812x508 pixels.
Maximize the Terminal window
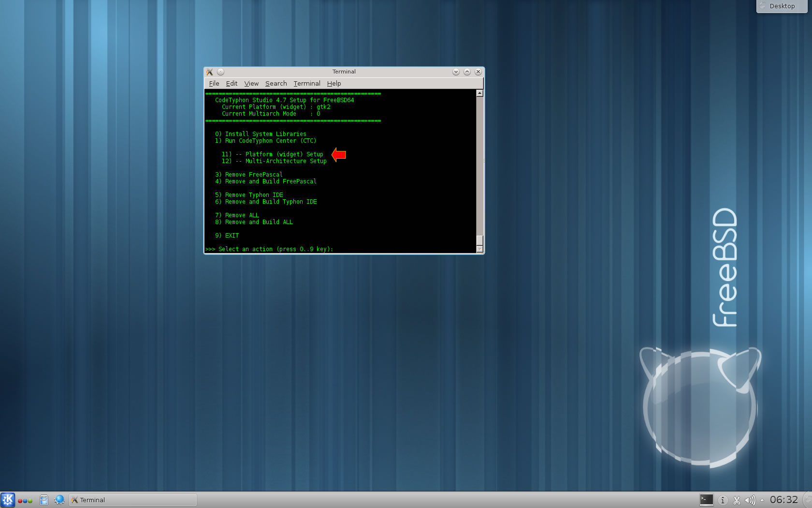(467, 72)
